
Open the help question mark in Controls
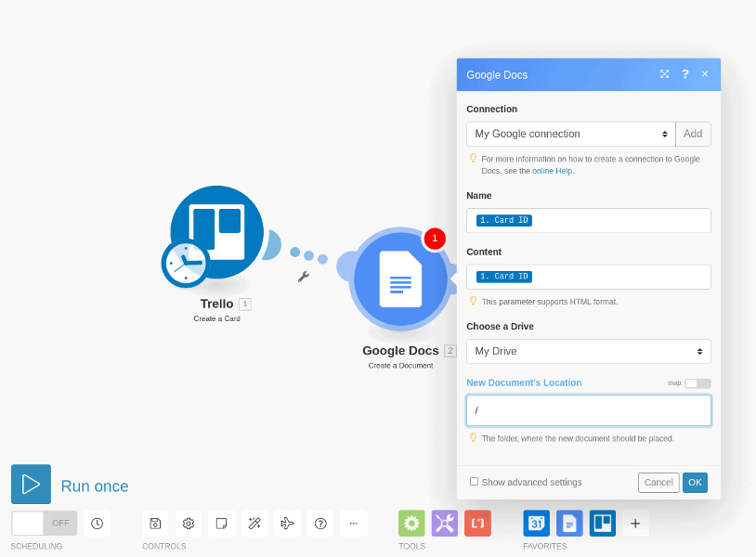320,524
